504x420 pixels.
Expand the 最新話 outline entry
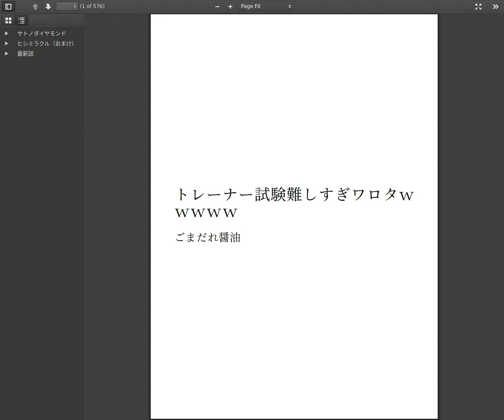[x=6, y=53]
